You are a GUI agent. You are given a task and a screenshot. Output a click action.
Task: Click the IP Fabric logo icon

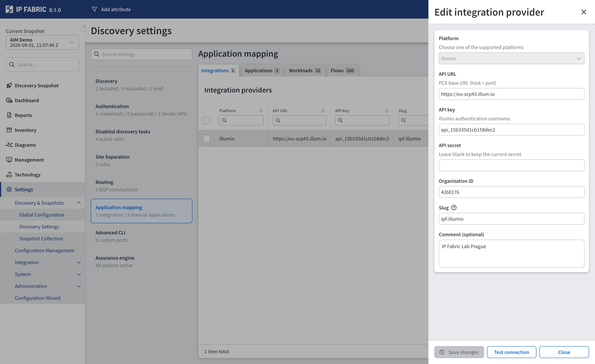[x=9, y=9]
